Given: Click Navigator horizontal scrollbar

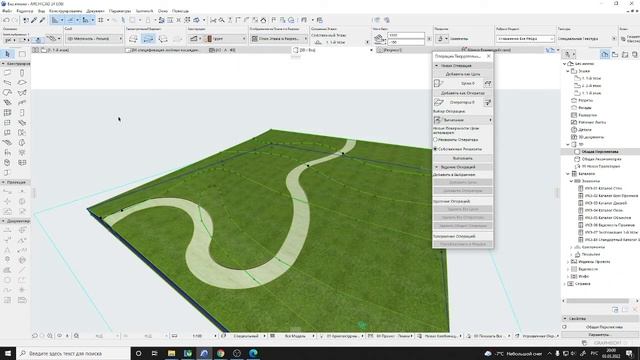Looking at the screenshot, I should [599, 301].
